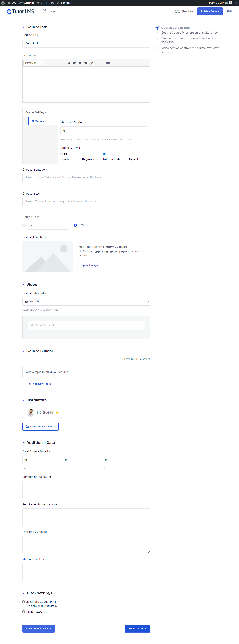Image resolution: width=239 pixels, height=644 pixels.
Task: Click Add New Topic button
Action: click(40, 384)
